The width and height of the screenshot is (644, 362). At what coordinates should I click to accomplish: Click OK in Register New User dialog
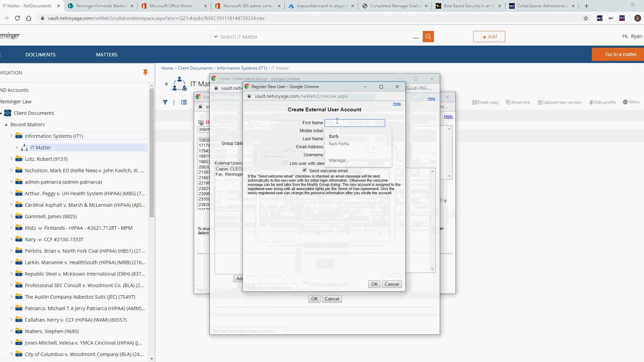coord(374,284)
